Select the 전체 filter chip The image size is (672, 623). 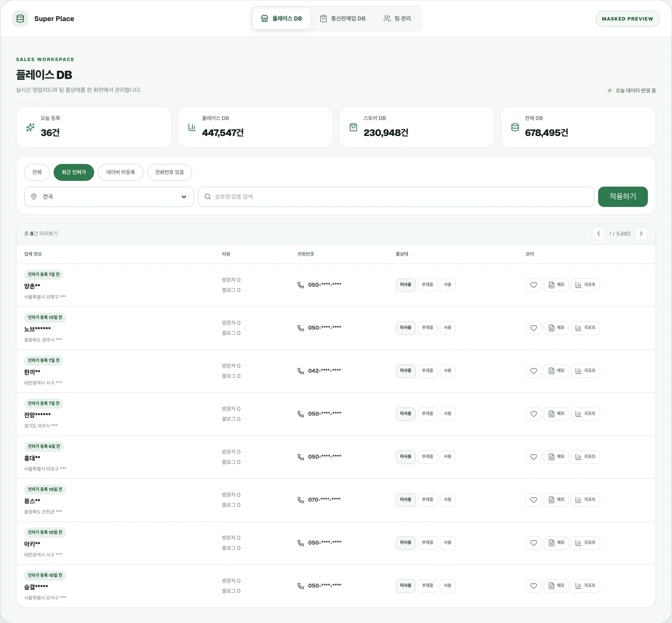point(37,172)
